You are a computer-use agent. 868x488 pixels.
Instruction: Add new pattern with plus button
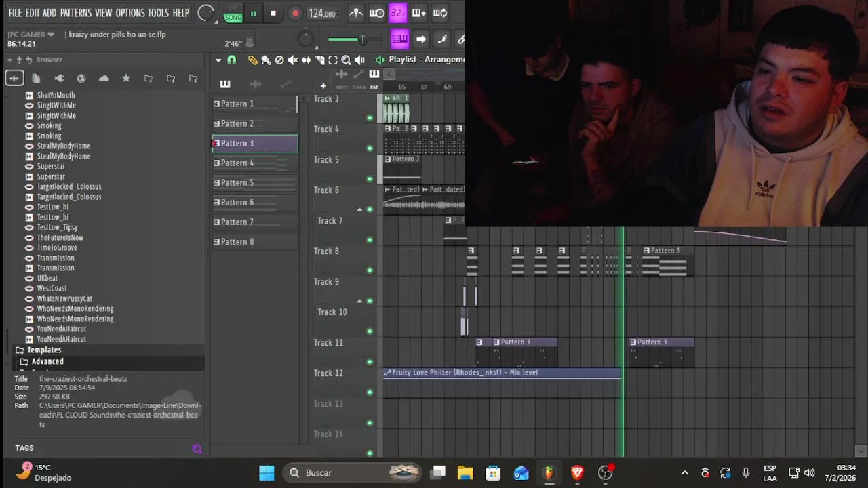(323, 86)
